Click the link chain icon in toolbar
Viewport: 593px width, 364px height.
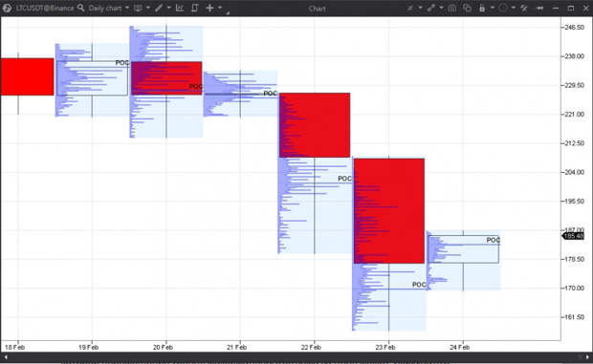click(430, 9)
